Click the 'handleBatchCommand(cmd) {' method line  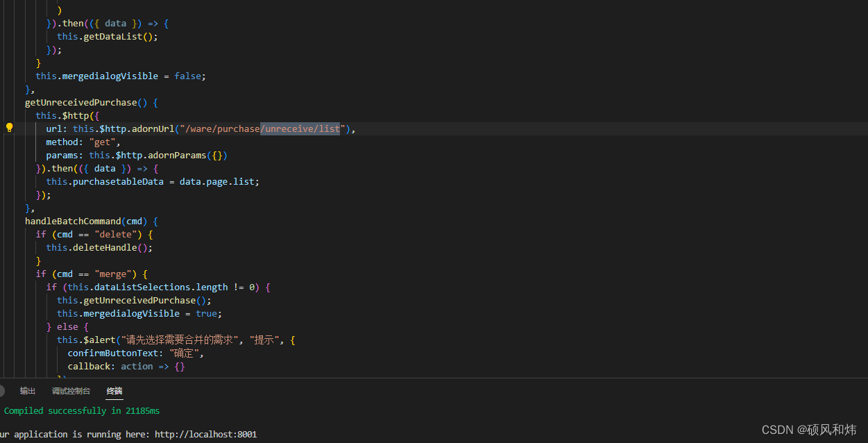coord(92,221)
